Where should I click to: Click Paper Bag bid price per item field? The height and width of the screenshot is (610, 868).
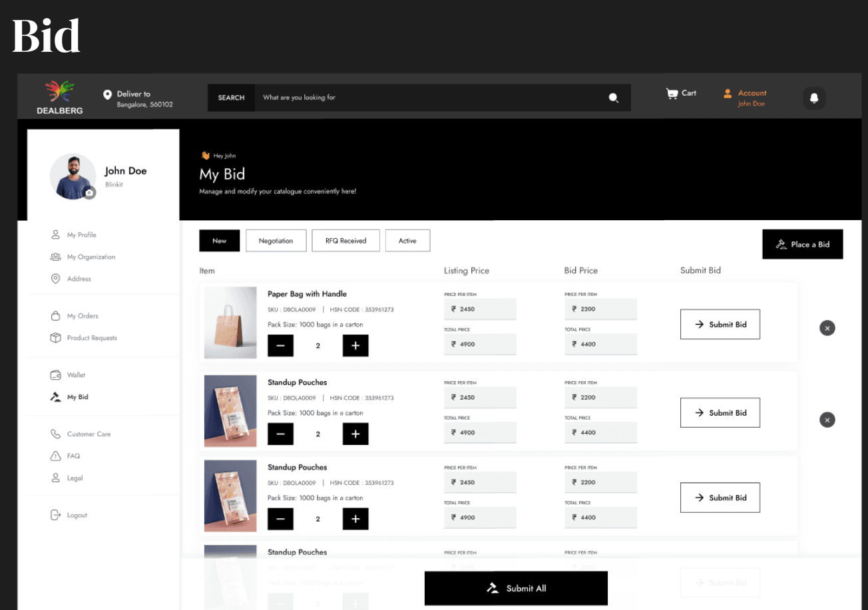click(600, 309)
